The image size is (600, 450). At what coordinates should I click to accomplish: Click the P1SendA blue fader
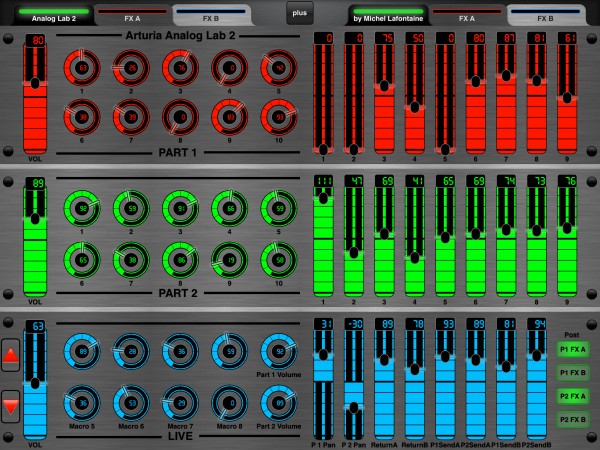click(x=445, y=385)
